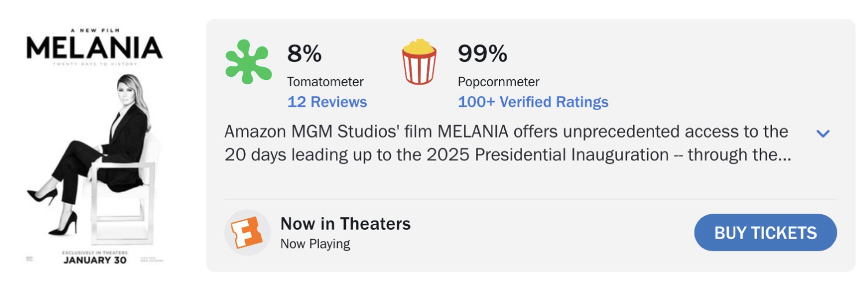
Task: Select the Popcornmeter label text
Action: coord(498,82)
